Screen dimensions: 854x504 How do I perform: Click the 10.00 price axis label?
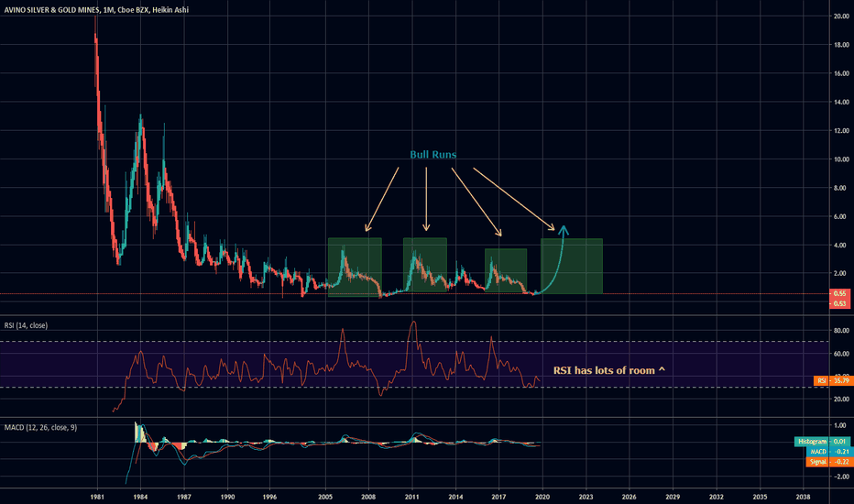coord(841,159)
